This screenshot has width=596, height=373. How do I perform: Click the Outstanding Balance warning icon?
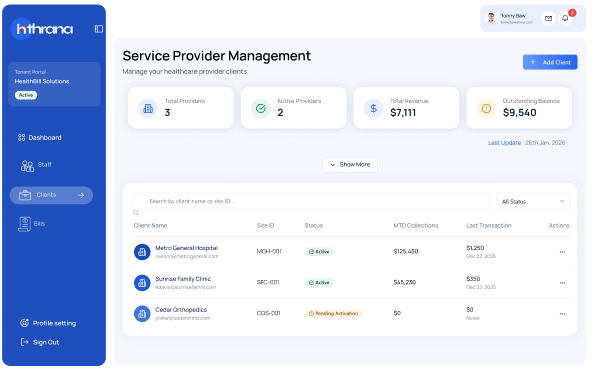486,108
